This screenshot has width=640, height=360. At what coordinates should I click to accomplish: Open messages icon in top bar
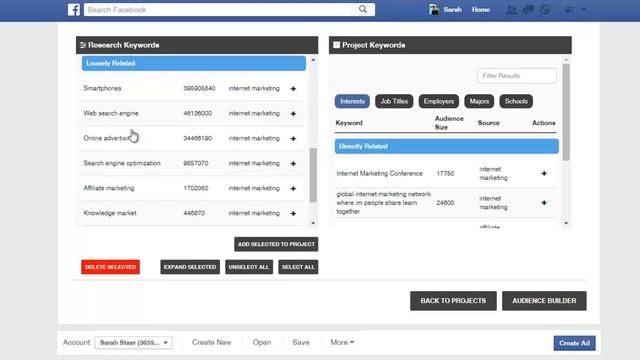[x=528, y=9]
